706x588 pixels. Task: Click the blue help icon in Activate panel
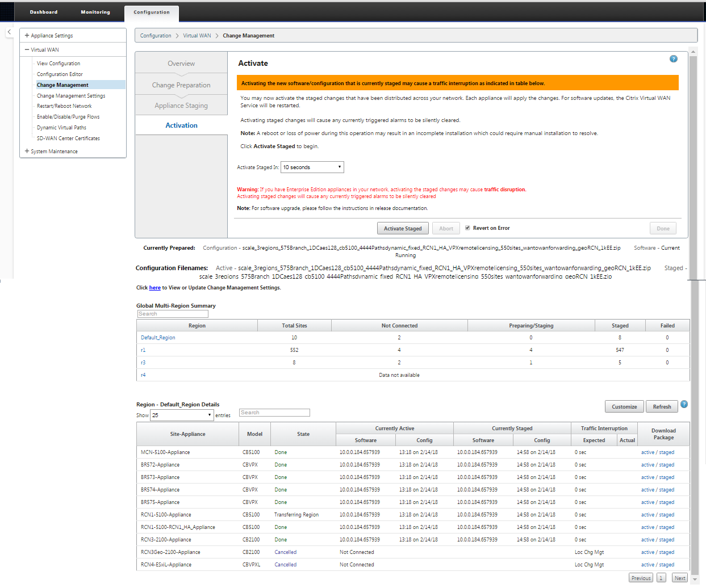point(673,59)
